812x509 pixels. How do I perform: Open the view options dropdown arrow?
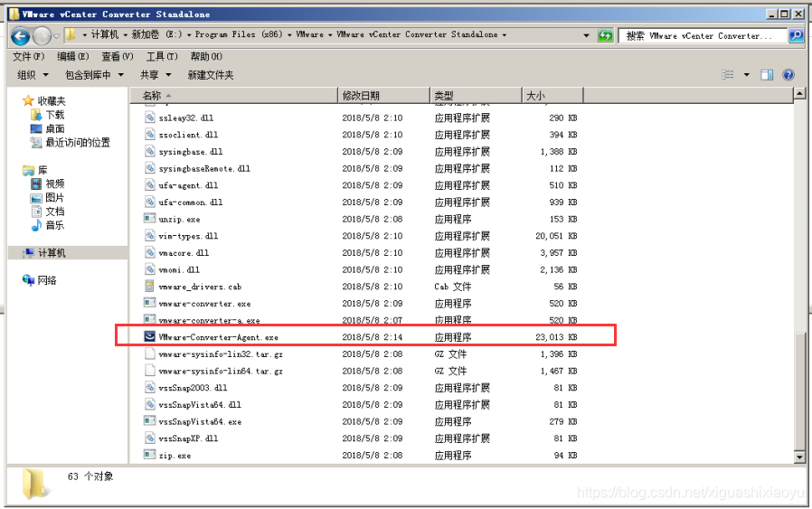[x=747, y=75]
